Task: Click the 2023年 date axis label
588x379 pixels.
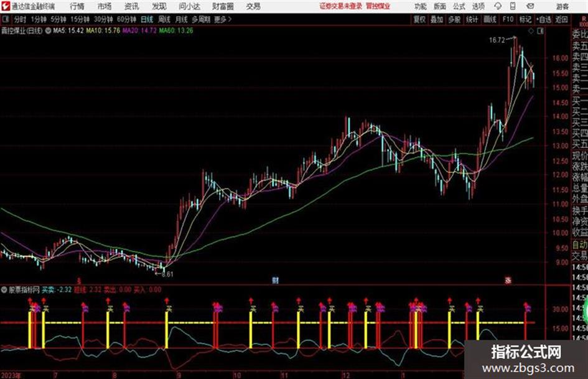Action: (11, 375)
